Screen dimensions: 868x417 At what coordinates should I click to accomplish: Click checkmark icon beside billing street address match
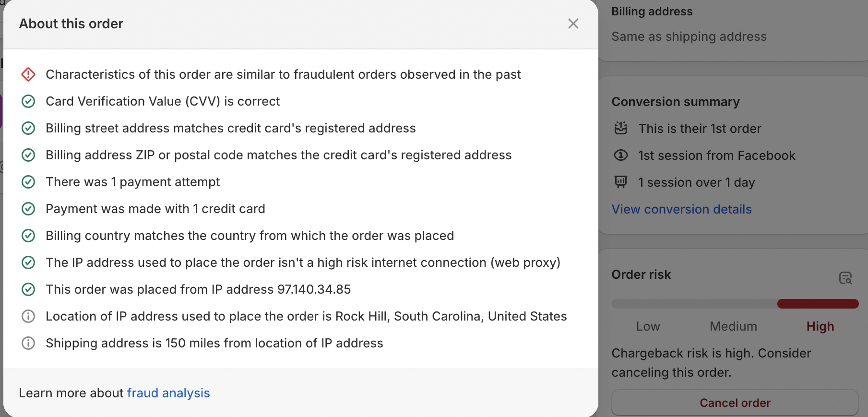[x=28, y=128]
